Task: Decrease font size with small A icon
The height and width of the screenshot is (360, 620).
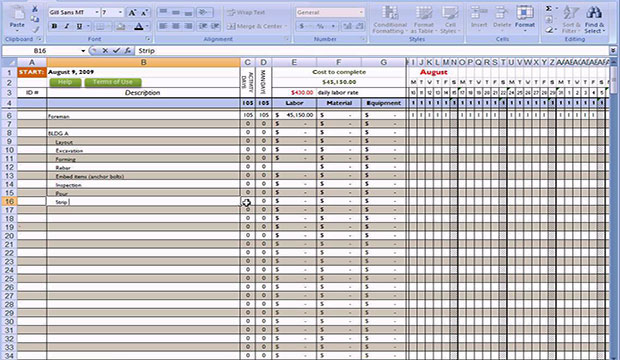Action: point(144,13)
